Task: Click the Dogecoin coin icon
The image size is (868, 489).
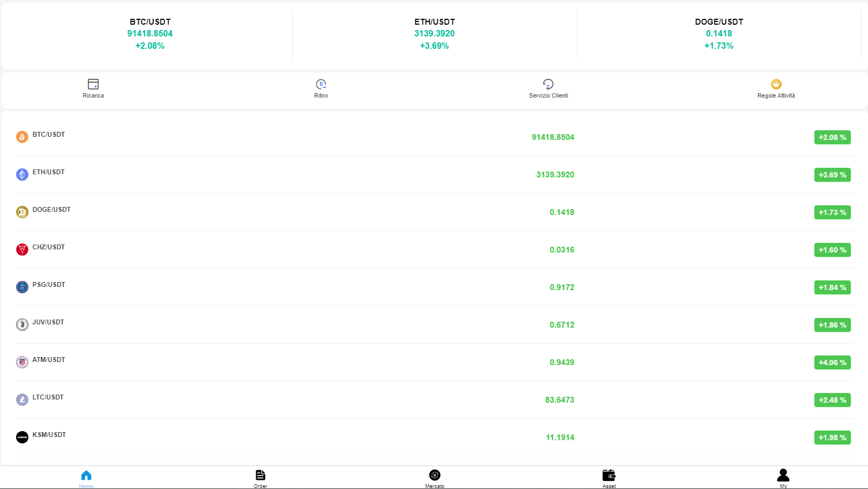Action: (x=22, y=212)
